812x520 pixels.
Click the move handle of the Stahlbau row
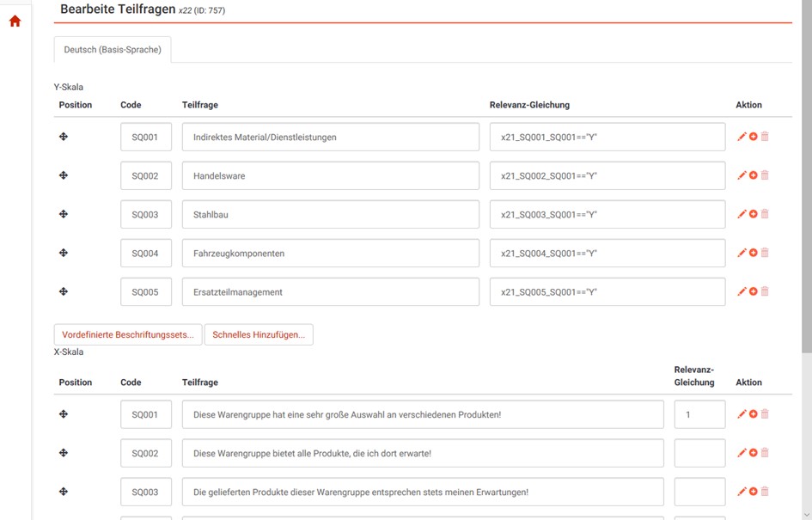64,214
